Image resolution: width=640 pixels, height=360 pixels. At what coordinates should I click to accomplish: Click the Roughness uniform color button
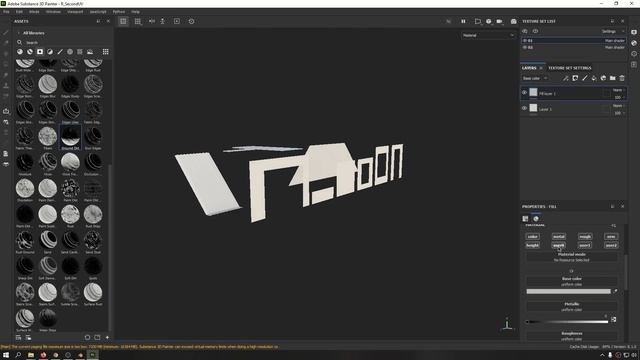tap(571, 336)
